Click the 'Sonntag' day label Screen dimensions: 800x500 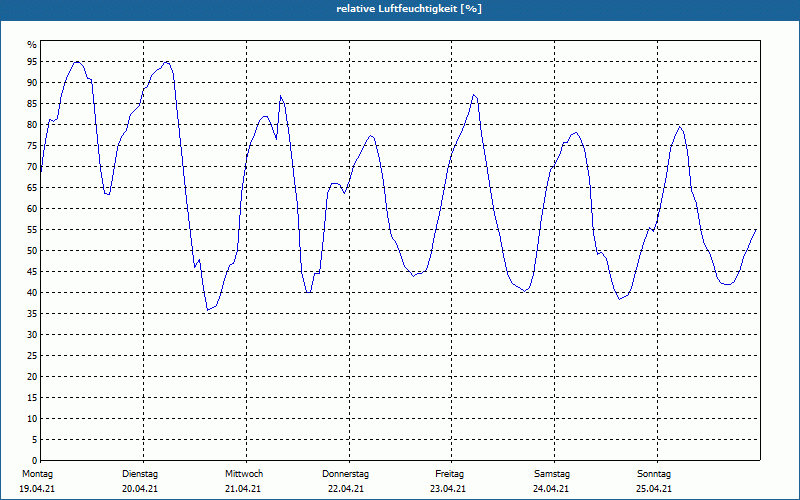[654, 474]
